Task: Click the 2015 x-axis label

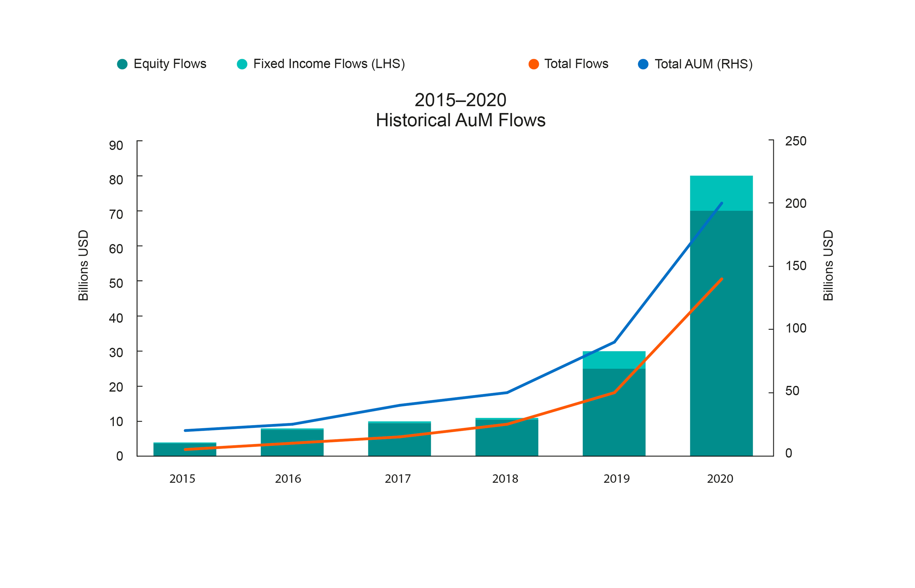Action: click(x=183, y=479)
